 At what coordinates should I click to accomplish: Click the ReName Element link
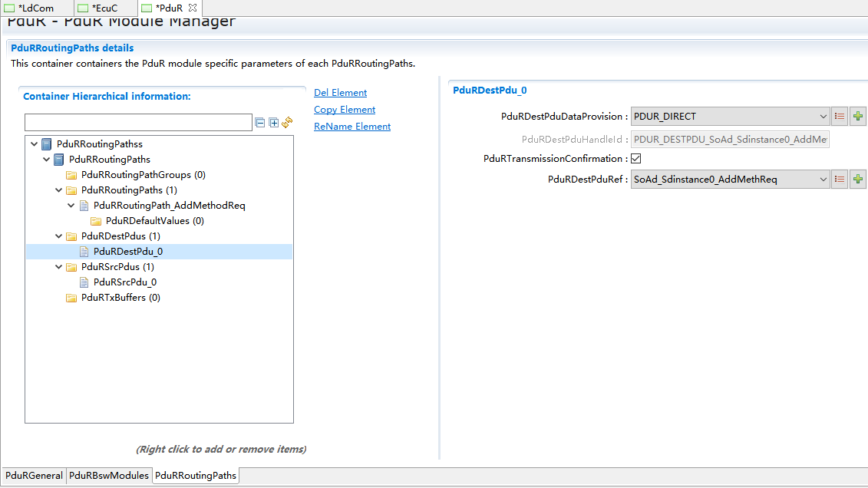click(x=352, y=127)
